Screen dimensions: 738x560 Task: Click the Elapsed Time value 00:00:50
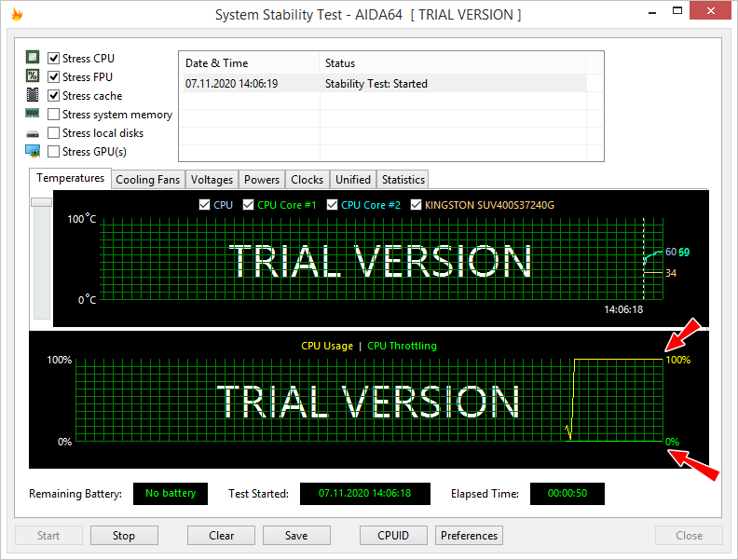[567, 493]
